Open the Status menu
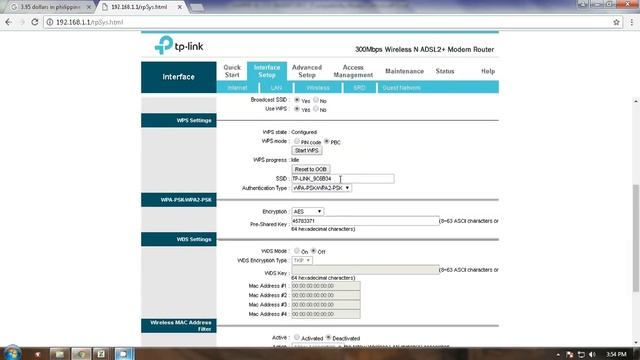640x360 pixels. (445, 71)
